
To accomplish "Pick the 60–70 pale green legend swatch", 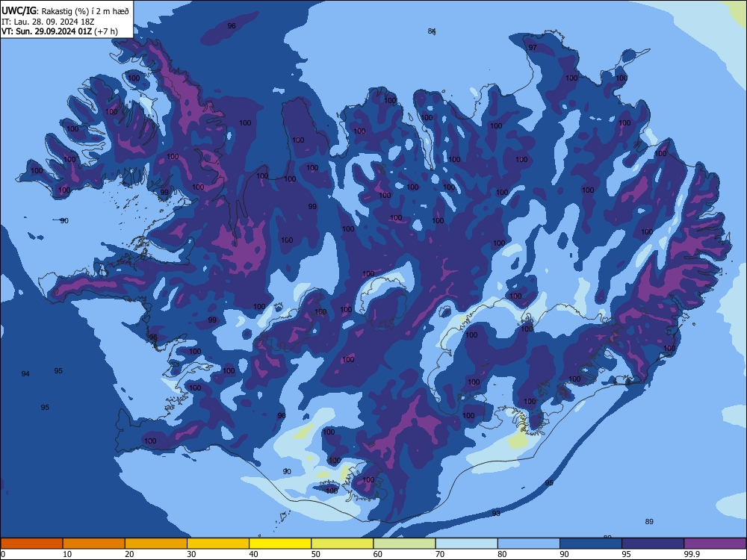I will [x=404, y=544].
